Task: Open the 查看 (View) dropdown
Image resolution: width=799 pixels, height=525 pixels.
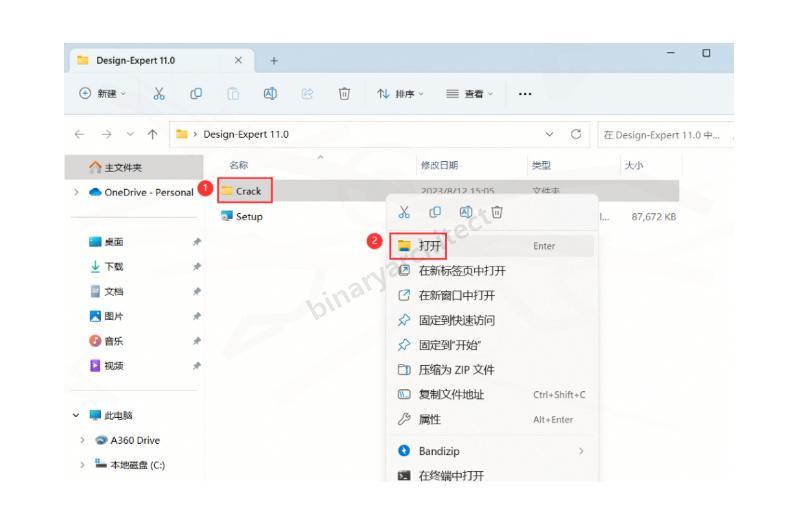Action: pos(469,94)
